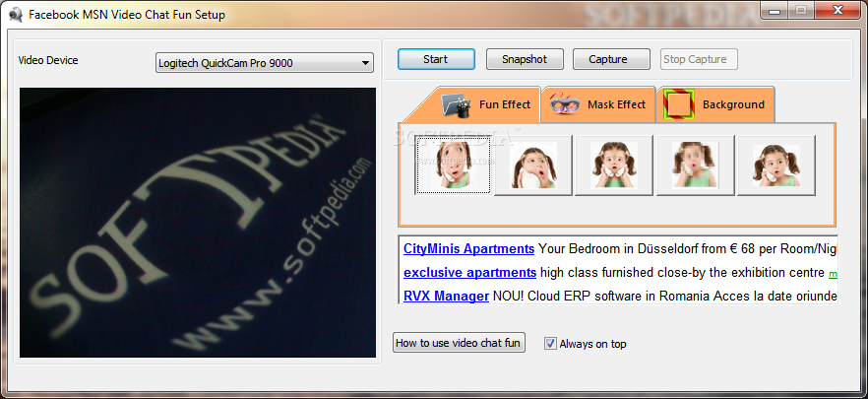868x399 pixels.
Task: Select the fifth normal girl effect thumbnail
Action: [x=776, y=165]
